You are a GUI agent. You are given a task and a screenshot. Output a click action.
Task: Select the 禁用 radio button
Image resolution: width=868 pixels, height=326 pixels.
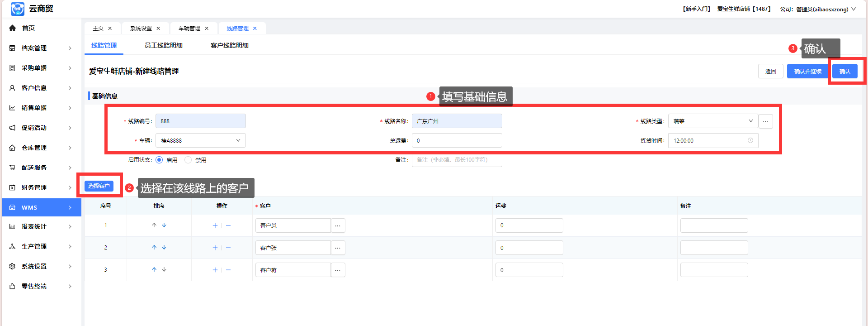point(188,160)
